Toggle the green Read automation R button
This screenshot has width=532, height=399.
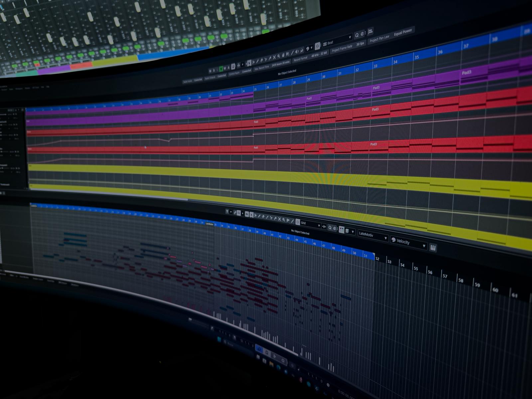221,69
